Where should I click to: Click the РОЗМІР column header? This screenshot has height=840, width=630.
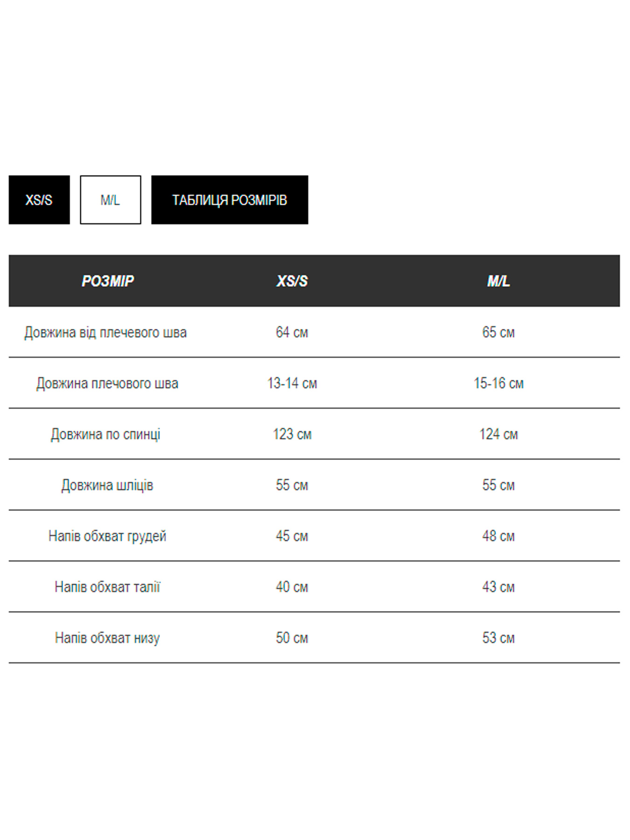tap(107, 281)
